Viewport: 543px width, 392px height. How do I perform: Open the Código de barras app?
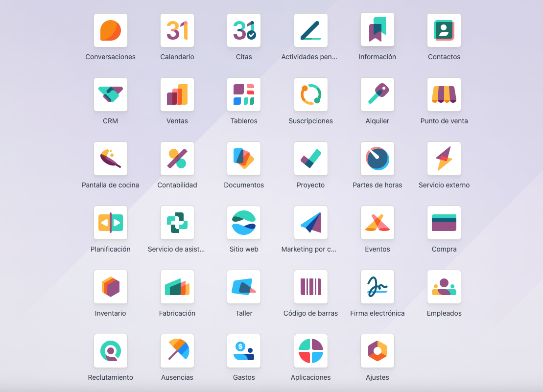[311, 287]
